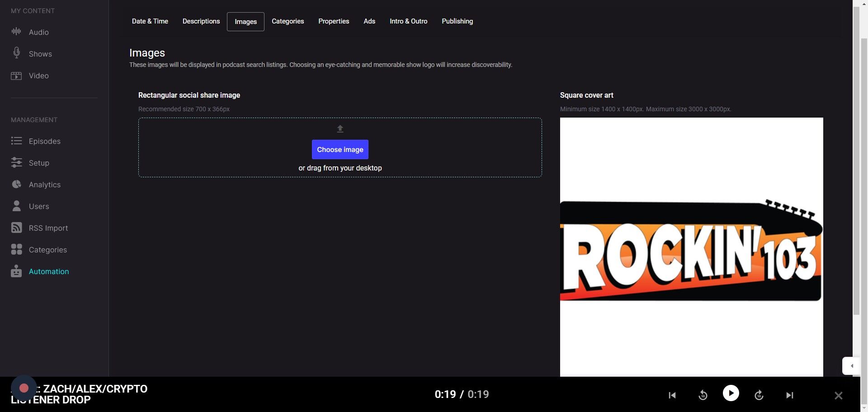Click the Users person icon
Viewport: 868px width, 412px height.
tap(16, 206)
